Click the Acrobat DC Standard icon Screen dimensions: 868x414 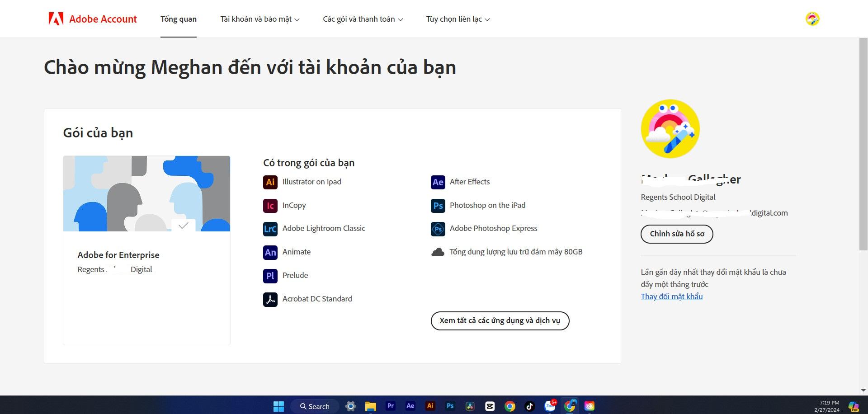click(270, 299)
